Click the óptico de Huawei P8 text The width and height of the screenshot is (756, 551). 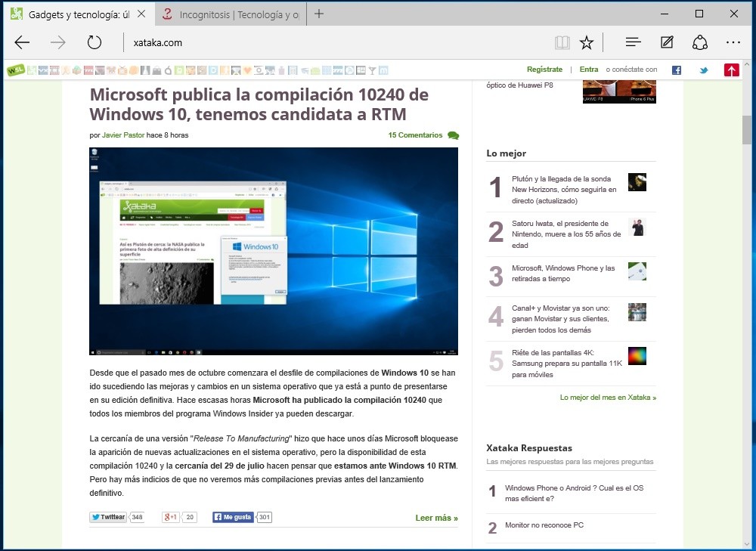coord(519,85)
